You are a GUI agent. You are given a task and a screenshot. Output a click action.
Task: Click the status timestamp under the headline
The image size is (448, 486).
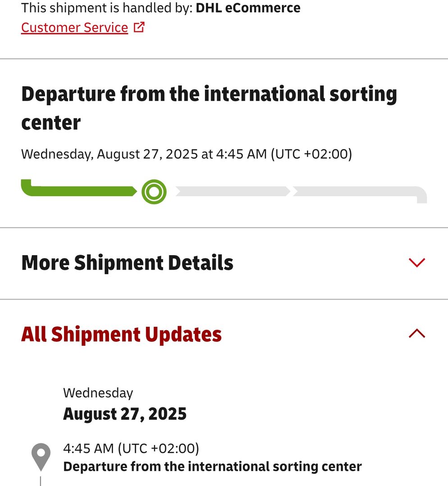186,154
